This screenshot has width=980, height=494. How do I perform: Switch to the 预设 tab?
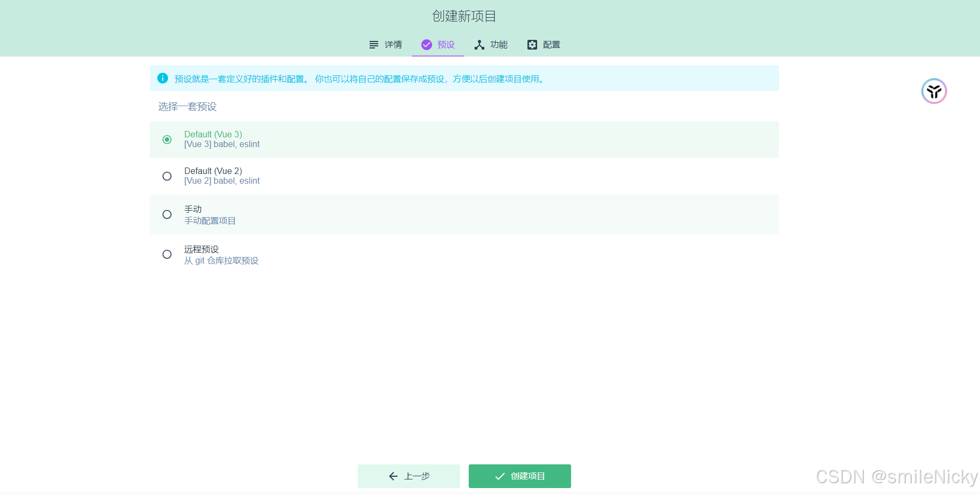(438, 45)
